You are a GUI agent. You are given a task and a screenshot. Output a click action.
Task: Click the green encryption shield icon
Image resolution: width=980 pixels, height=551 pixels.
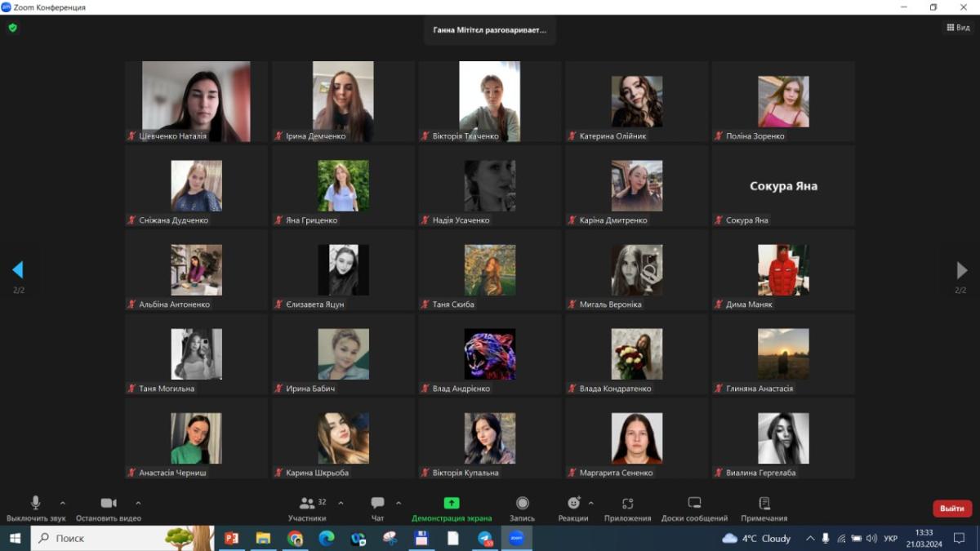point(12,28)
